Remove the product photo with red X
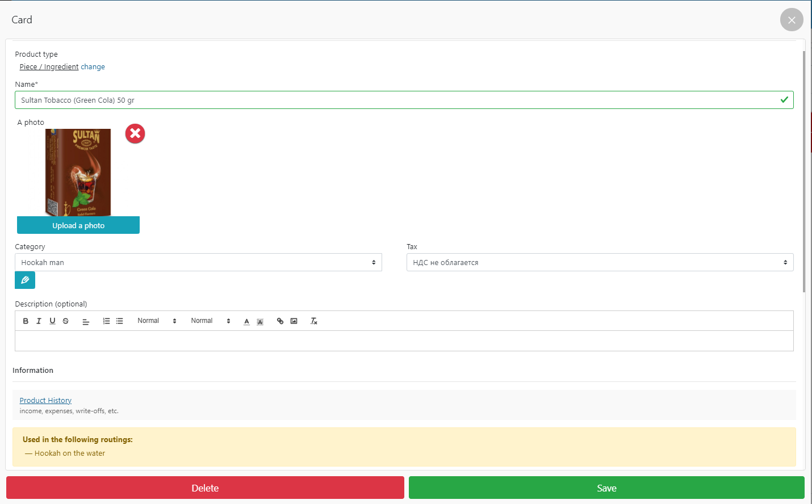812x504 pixels. tap(135, 134)
